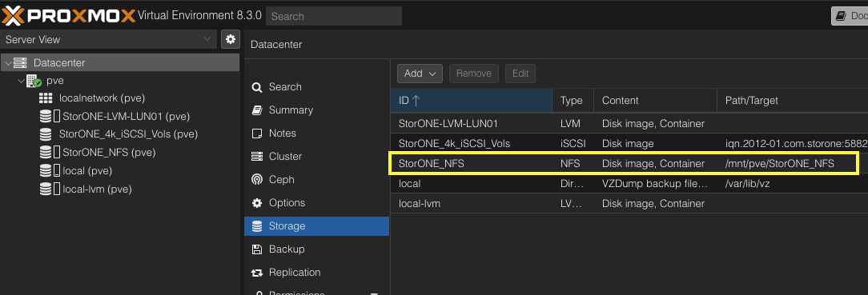Select the StorONE-LVM-LUN01 table row

(629, 124)
